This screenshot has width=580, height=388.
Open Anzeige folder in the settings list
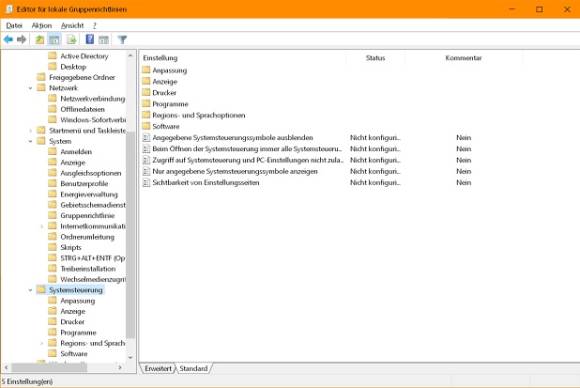(x=165, y=82)
